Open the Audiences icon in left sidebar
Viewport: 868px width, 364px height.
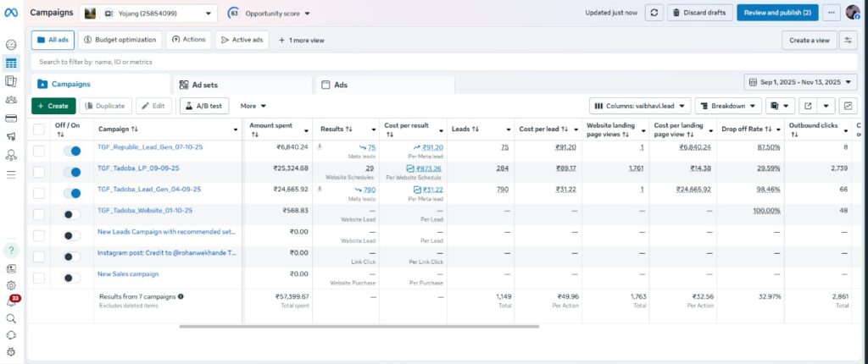coord(11,100)
